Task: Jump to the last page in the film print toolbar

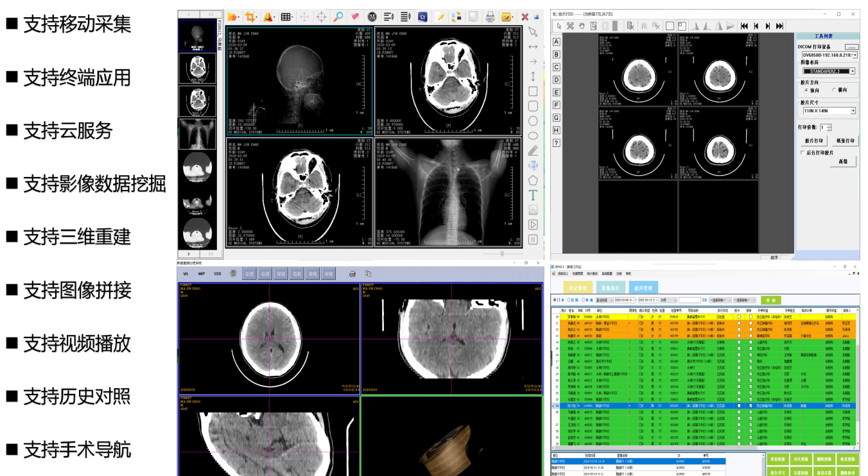Action: [x=779, y=26]
